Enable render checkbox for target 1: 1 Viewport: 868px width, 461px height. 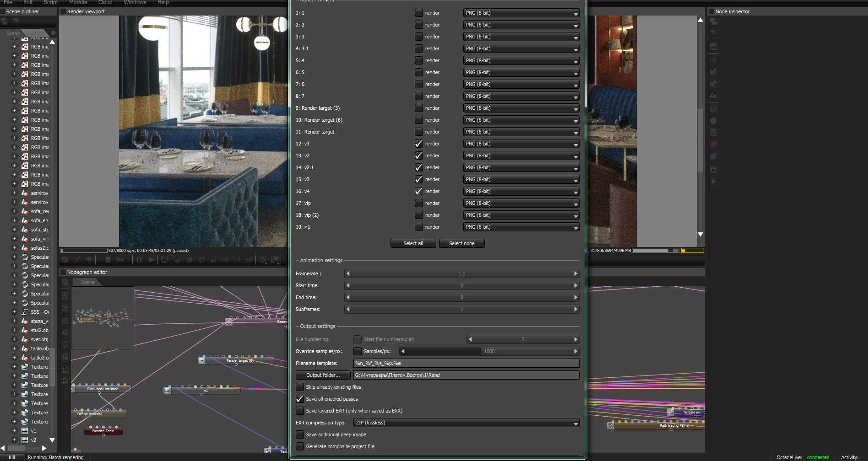[418, 13]
